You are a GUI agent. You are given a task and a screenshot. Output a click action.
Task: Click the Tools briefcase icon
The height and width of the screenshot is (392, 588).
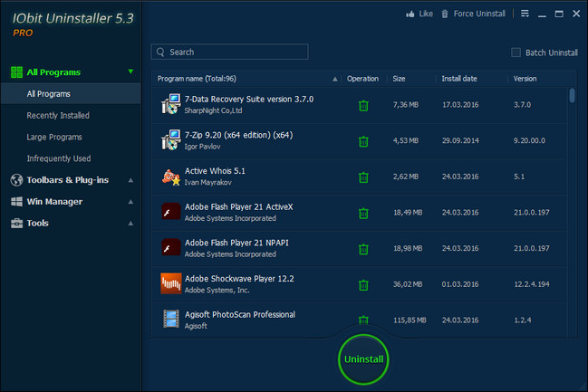pyautogui.click(x=16, y=224)
